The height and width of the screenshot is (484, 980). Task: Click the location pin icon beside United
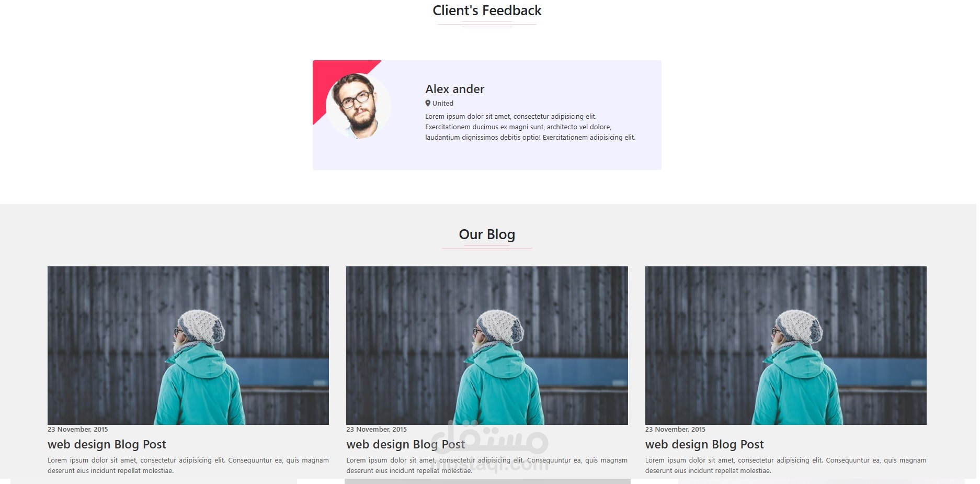[428, 103]
